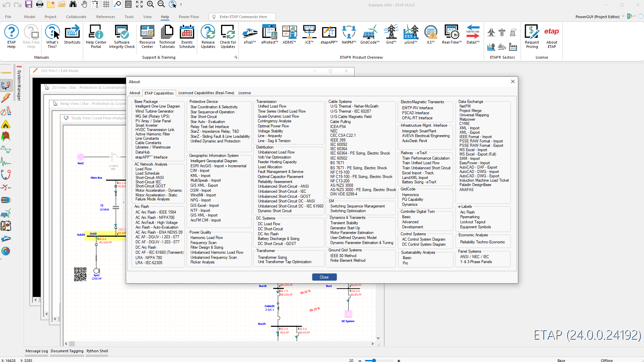The height and width of the screenshot is (362, 644).
Task: Run Software Integrity Check
Action: (122, 37)
